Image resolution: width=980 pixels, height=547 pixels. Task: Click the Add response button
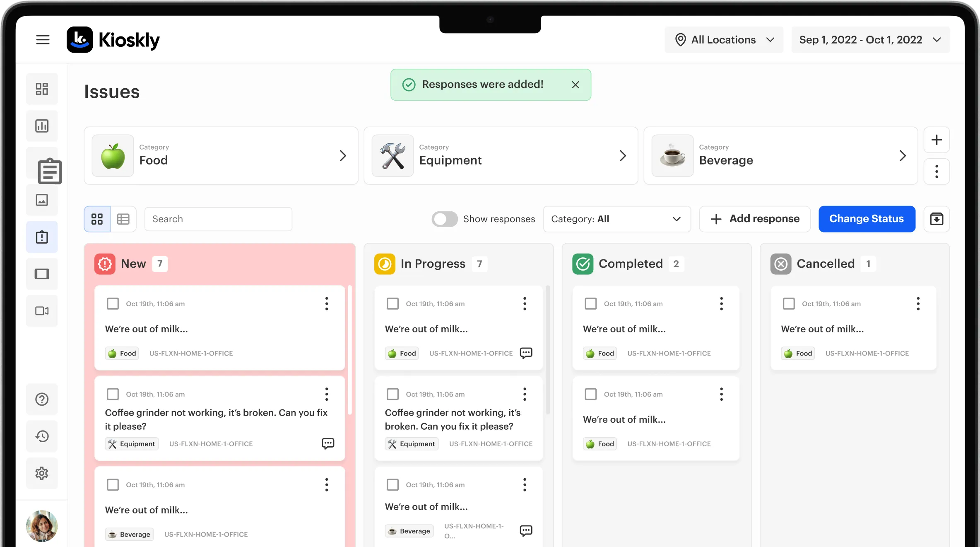(755, 219)
